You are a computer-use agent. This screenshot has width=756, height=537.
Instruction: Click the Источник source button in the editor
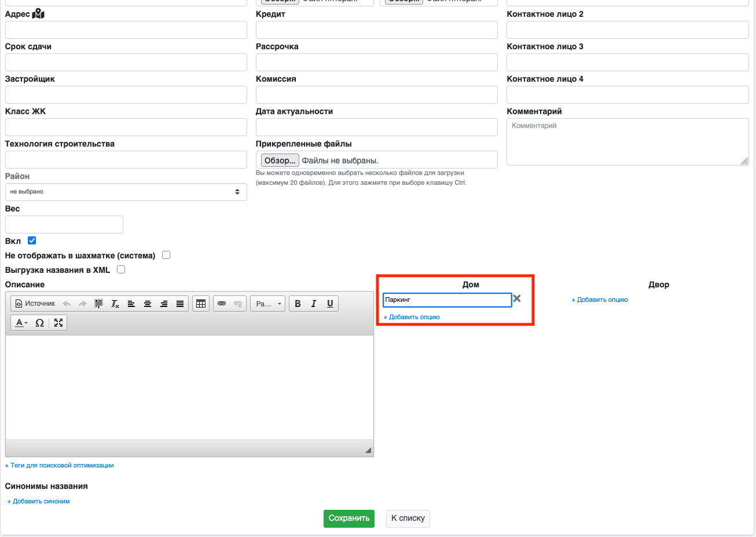pyautogui.click(x=35, y=304)
